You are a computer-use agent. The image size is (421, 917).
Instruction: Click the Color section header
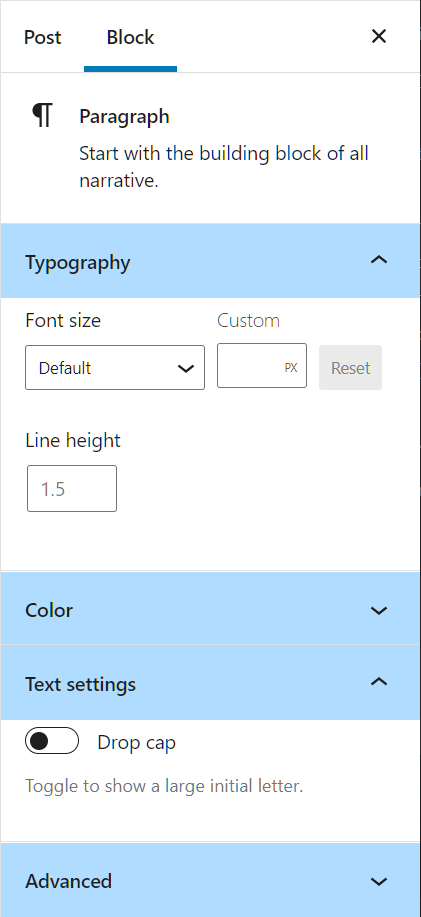tap(210, 609)
